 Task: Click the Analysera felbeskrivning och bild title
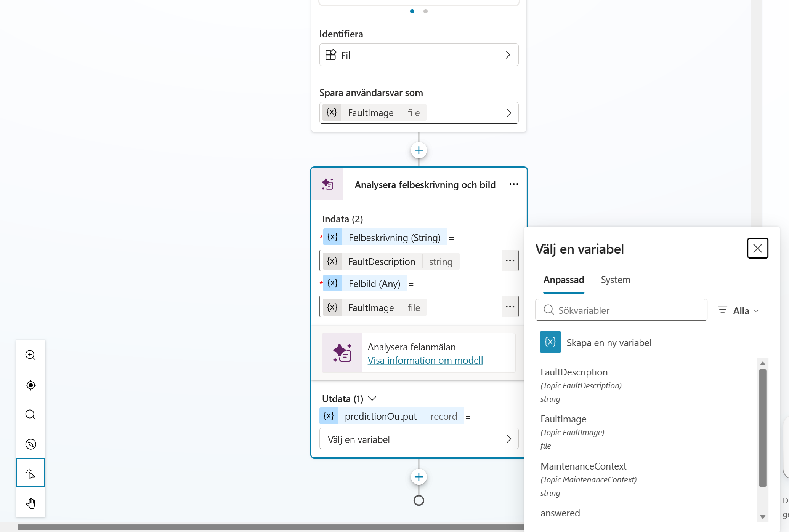[425, 185]
